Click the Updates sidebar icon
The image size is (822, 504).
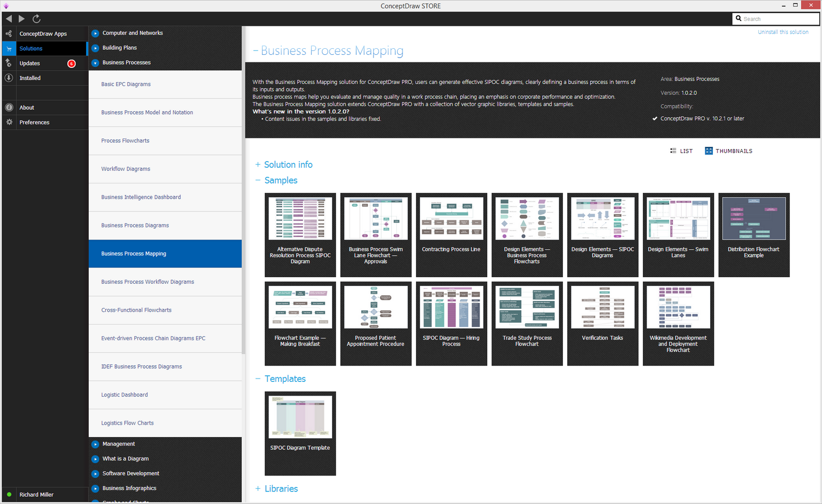(x=9, y=63)
